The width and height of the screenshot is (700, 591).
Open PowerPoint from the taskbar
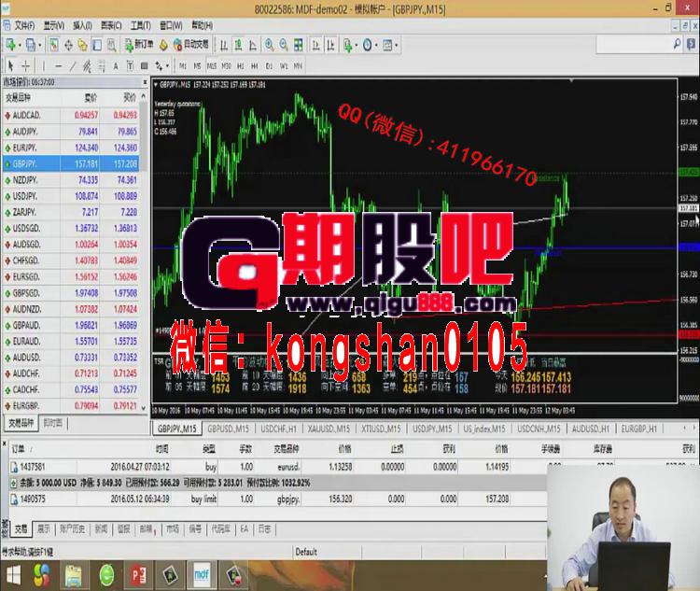(x=137, y=575)
